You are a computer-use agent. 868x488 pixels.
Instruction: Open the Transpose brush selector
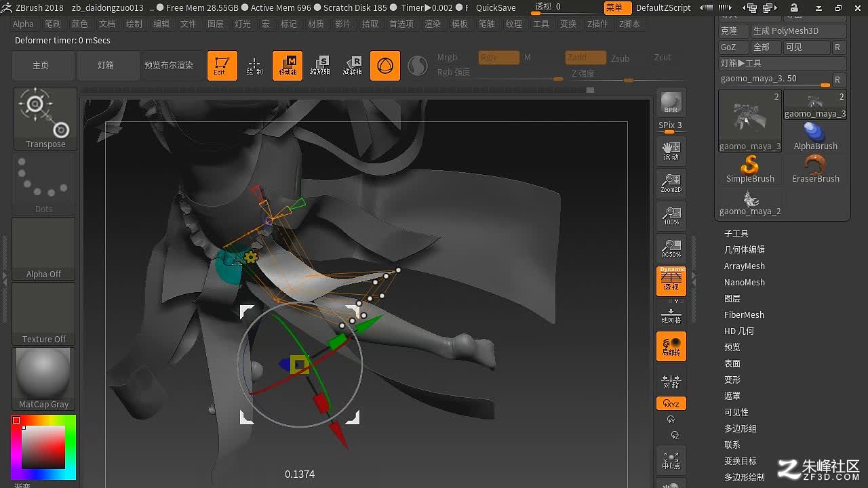pos(45,119)
